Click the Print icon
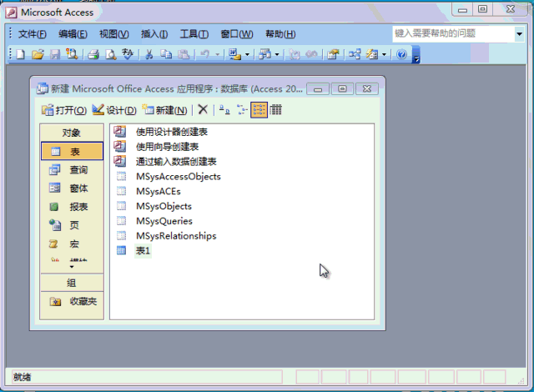The image size is (534, 392). pos(93,54)
